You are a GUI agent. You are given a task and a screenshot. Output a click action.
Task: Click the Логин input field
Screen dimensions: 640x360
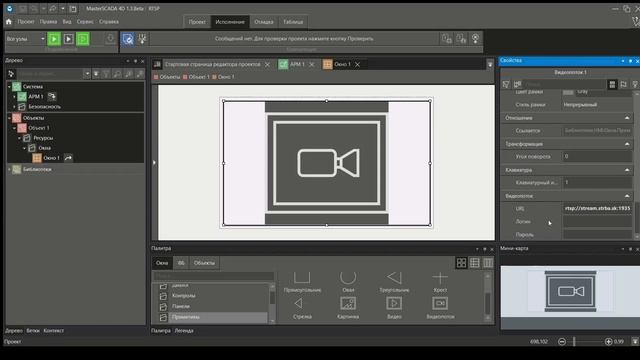coord(597,222)
